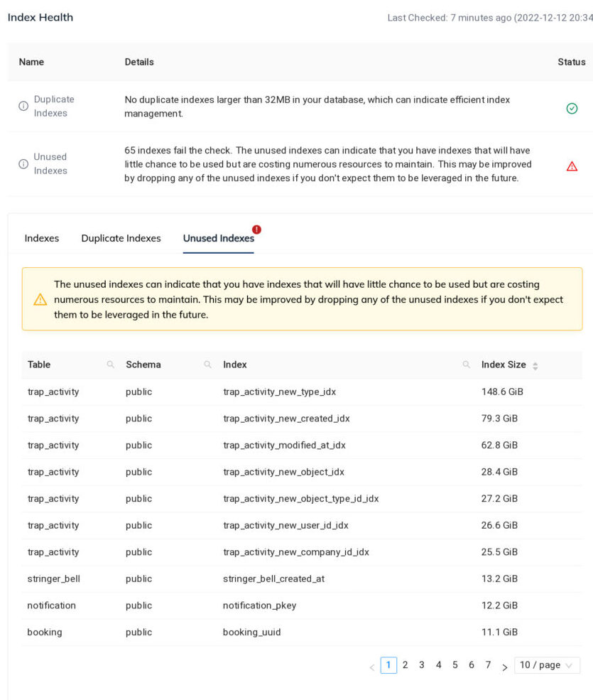Select trap_activity_new_user_id_idx index cell
The width and height of the screenshot is (593, 700).
285,526
